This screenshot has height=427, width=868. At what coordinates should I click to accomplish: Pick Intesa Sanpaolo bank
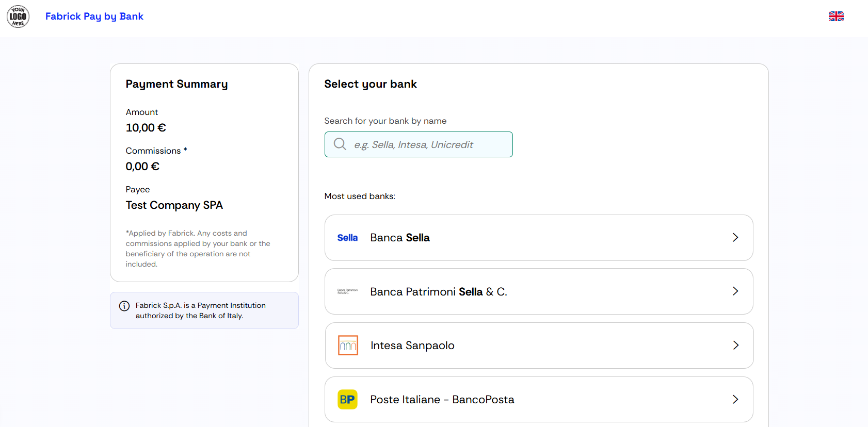coord(539,346)
